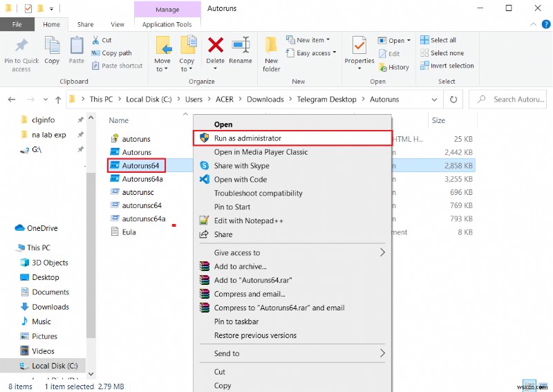
Task: Click ACER in the address breadcrumb
Action: point(225,100)
